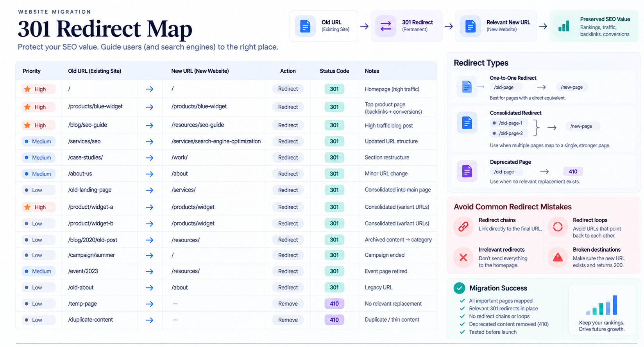644x347 pixels.
Task: Click the /event/2023 old URL cell
Action: [x=83, y=271]
